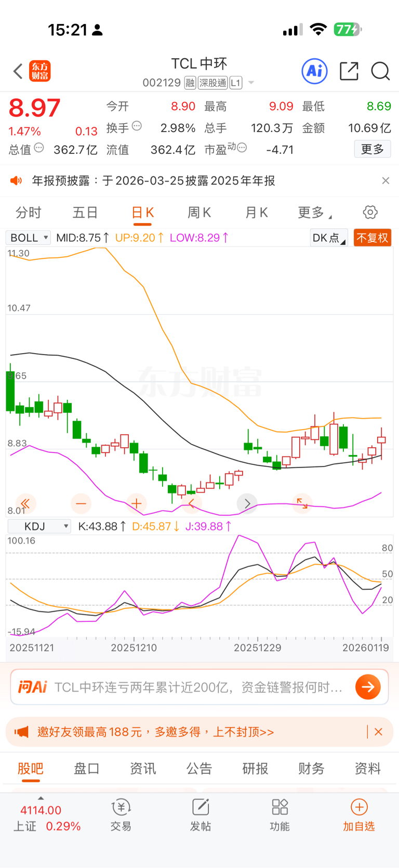Open the search magnifier icon
The width and height of the screenshot is (399, 868).
(x=380, y=71)
